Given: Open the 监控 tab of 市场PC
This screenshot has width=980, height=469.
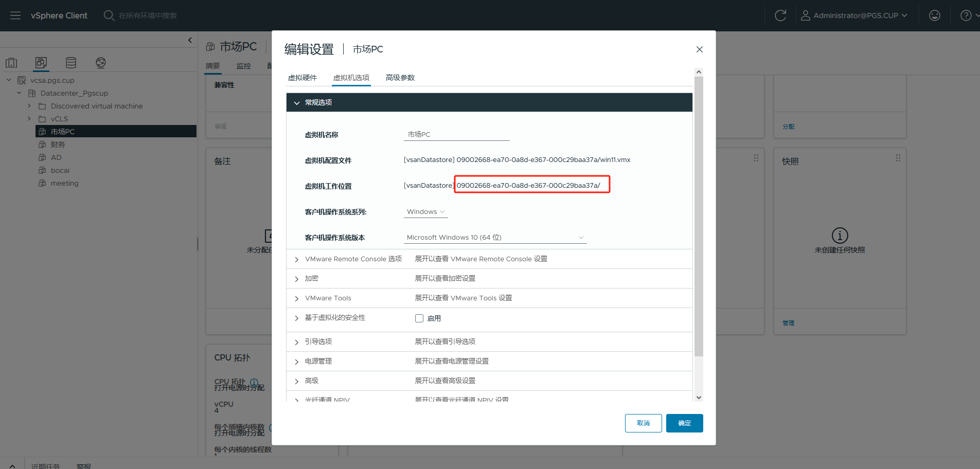Looking at the screenshot, I should point(243,66).
